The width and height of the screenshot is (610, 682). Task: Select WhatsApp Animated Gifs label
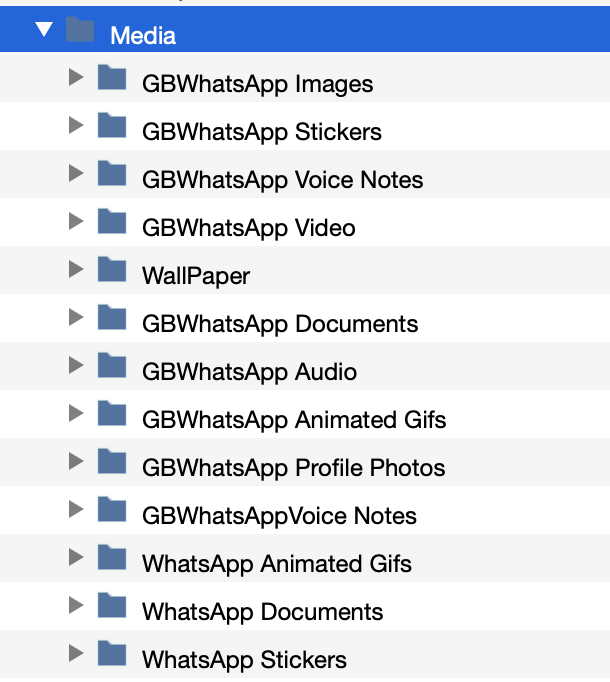[x=277, y=564]
